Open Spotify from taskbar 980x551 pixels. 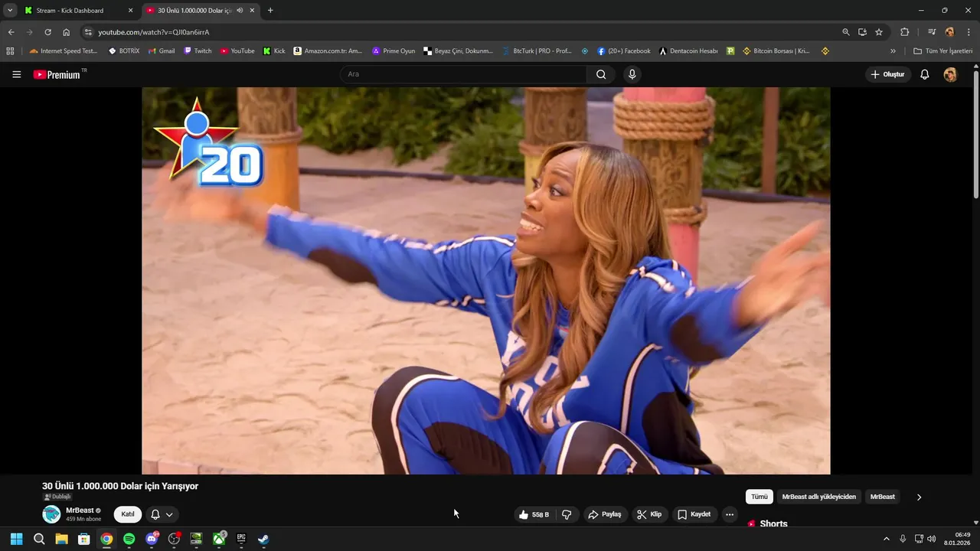point(129,539)
